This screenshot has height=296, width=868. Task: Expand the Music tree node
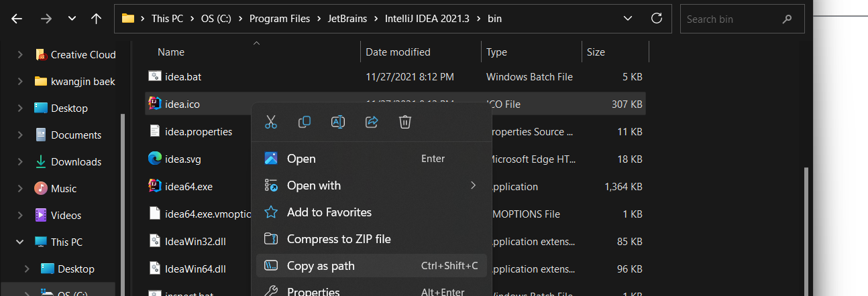pyautogui.click(x=19, y=189)
